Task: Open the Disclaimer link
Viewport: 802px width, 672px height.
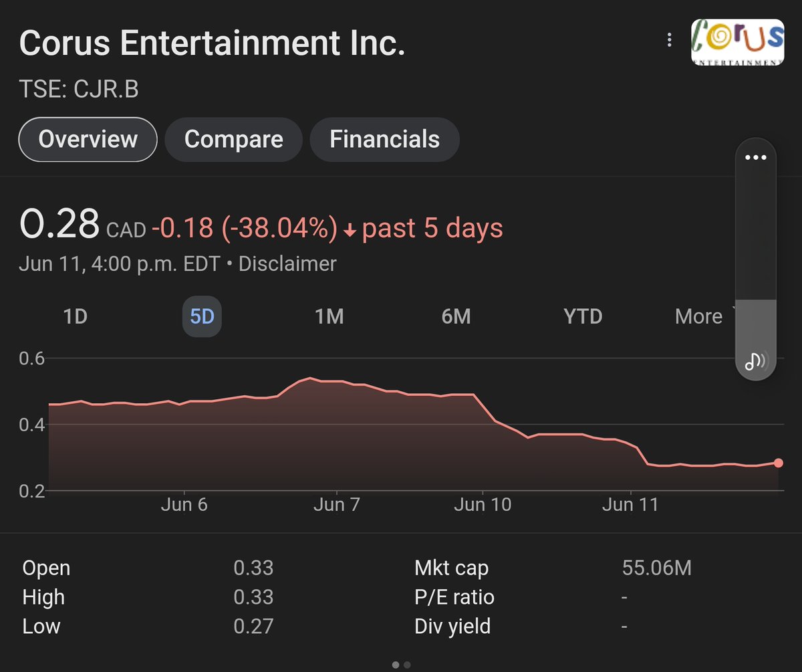Action: point(287,264)
